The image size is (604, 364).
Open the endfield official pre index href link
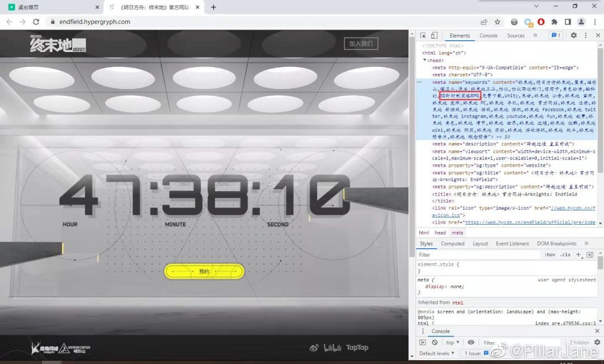tap(530, 222)
